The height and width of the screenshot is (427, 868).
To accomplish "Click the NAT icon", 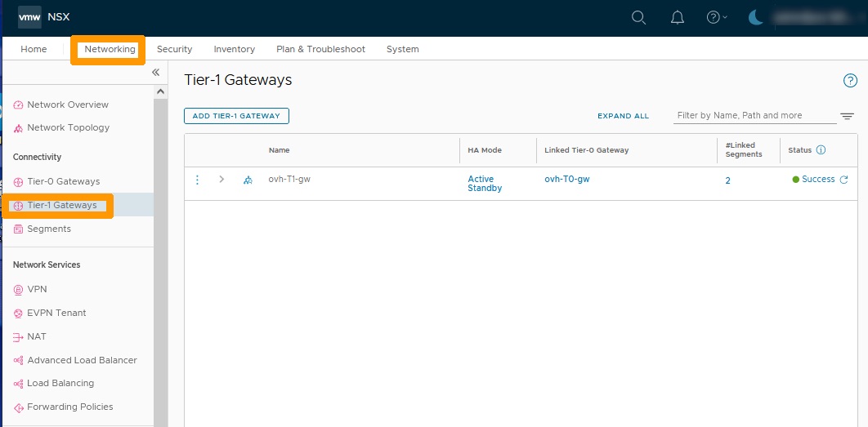I will click(18, 337).
